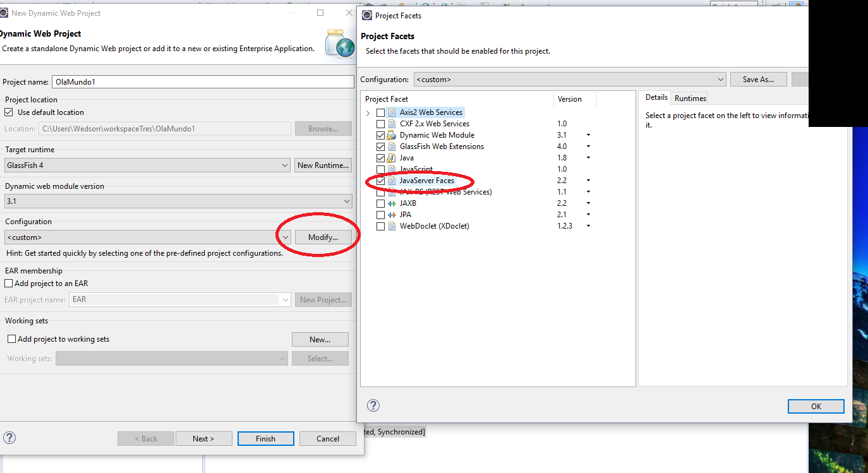
Task: Open Dynamic web module version dropdown
Action: 178,201
